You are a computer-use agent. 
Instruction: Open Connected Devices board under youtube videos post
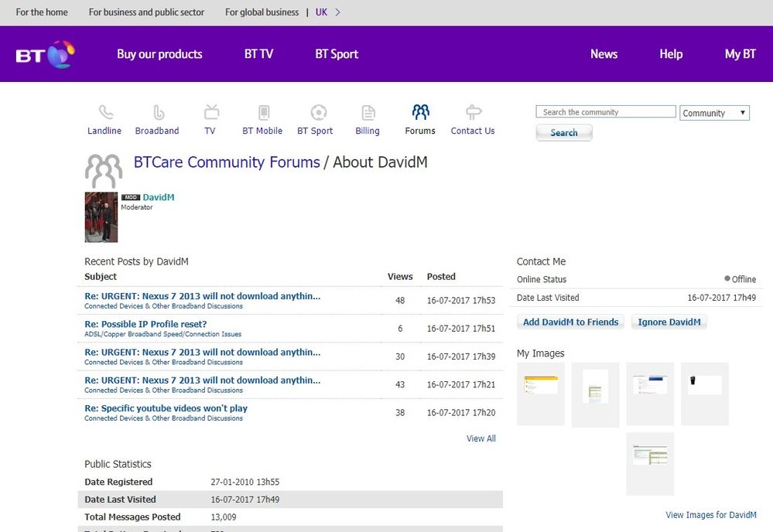163,418
